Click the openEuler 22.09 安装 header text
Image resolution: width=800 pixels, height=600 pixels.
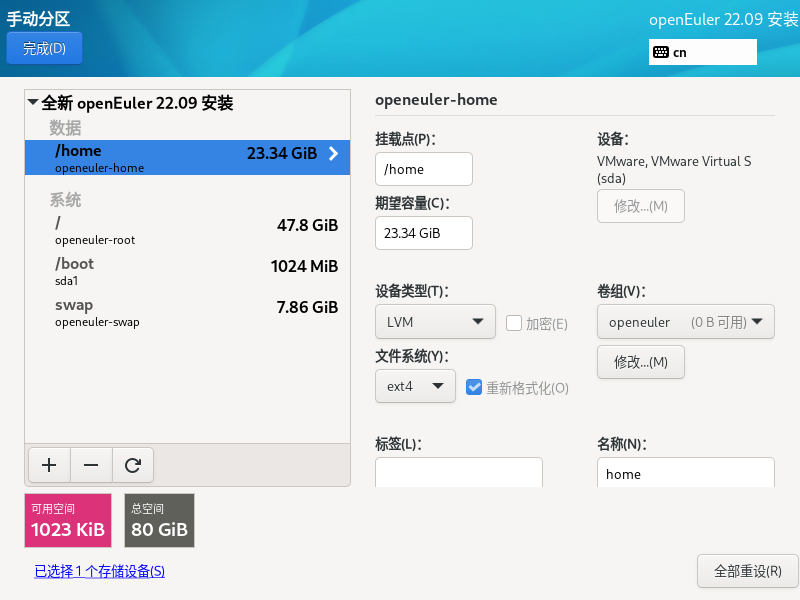point(723,19)
